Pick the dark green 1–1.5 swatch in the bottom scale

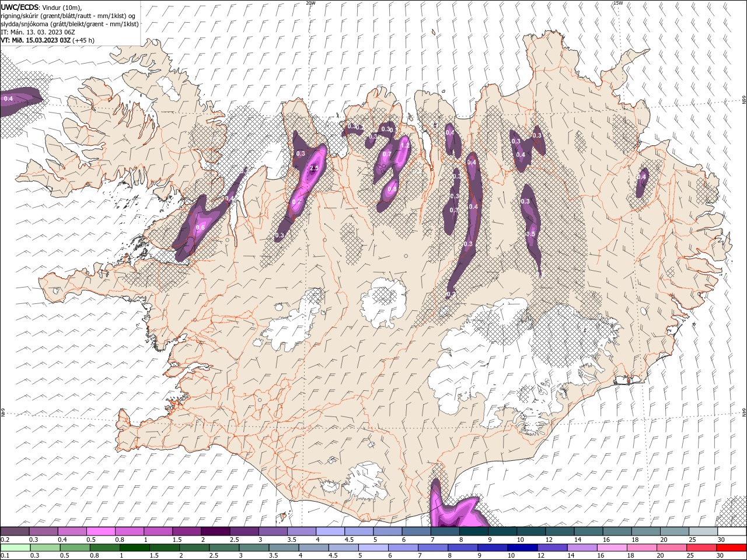(135, 548)
